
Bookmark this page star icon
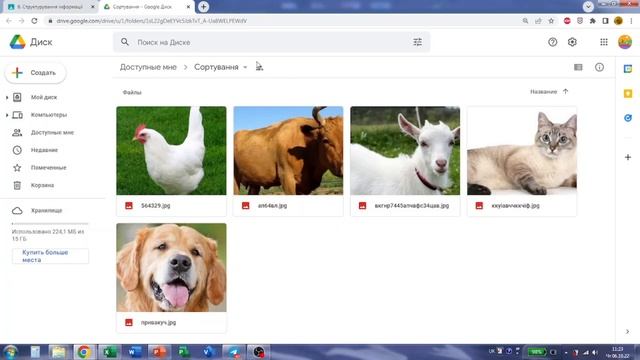tap(551, 21)
